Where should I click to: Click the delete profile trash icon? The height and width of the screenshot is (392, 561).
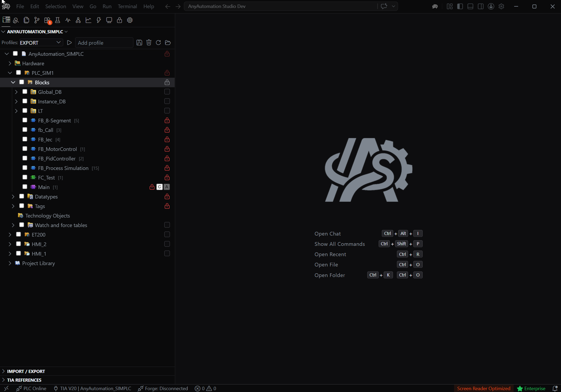pos(149,43)
